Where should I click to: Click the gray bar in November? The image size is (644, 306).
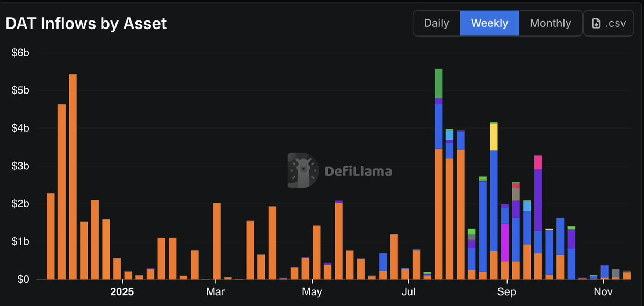(616, 273)
